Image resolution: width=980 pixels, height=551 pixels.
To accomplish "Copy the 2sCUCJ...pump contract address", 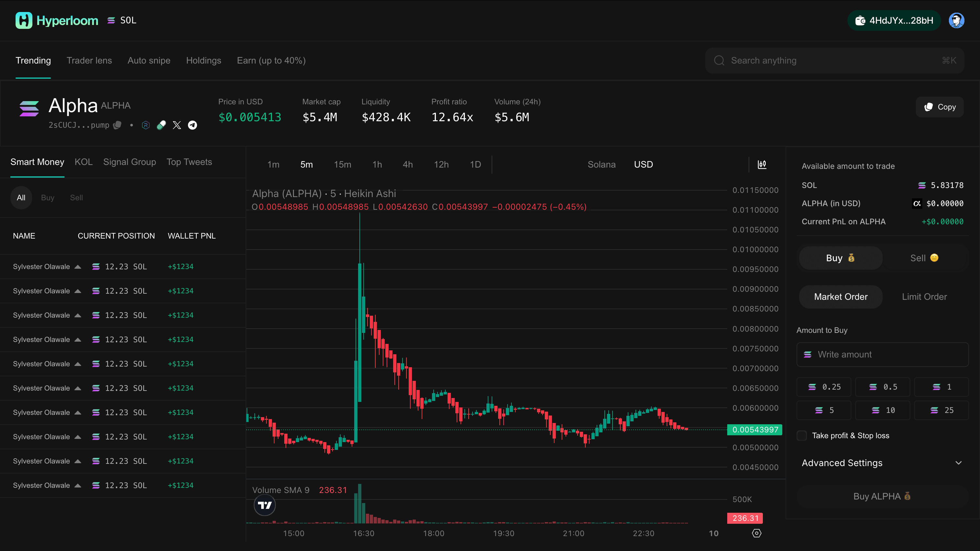I will 118,125.
